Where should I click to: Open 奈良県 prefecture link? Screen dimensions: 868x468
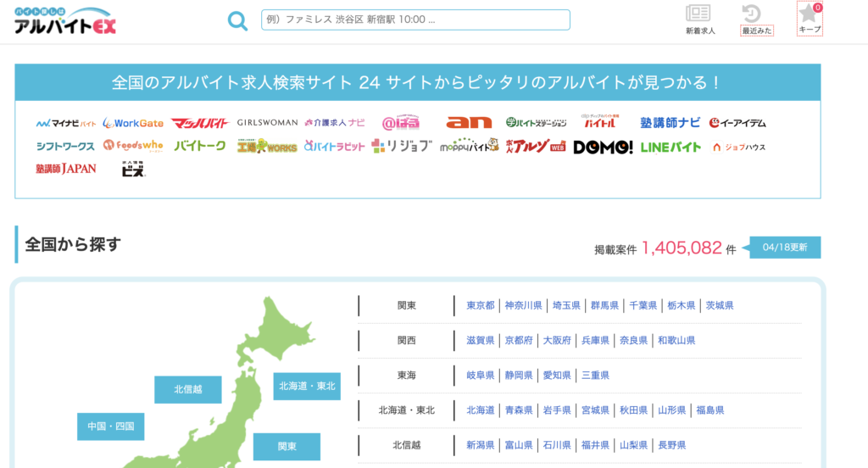(x=633, y=341)
